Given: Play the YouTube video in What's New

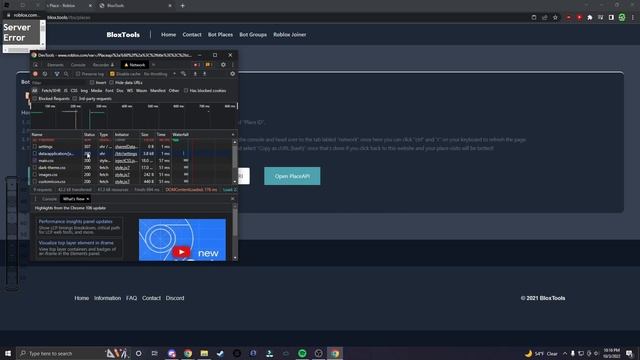Looking at the screenshot, I should pos(181,252).
